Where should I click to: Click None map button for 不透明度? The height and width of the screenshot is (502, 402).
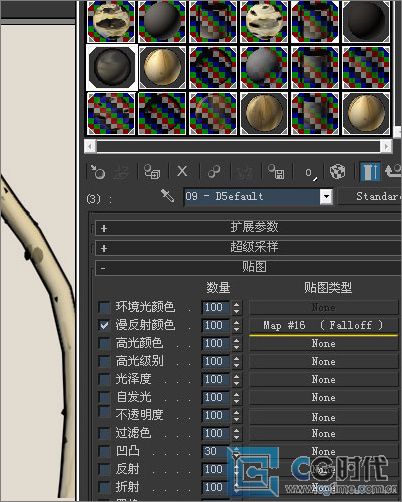pyautogui.click(x=323, y=417)
